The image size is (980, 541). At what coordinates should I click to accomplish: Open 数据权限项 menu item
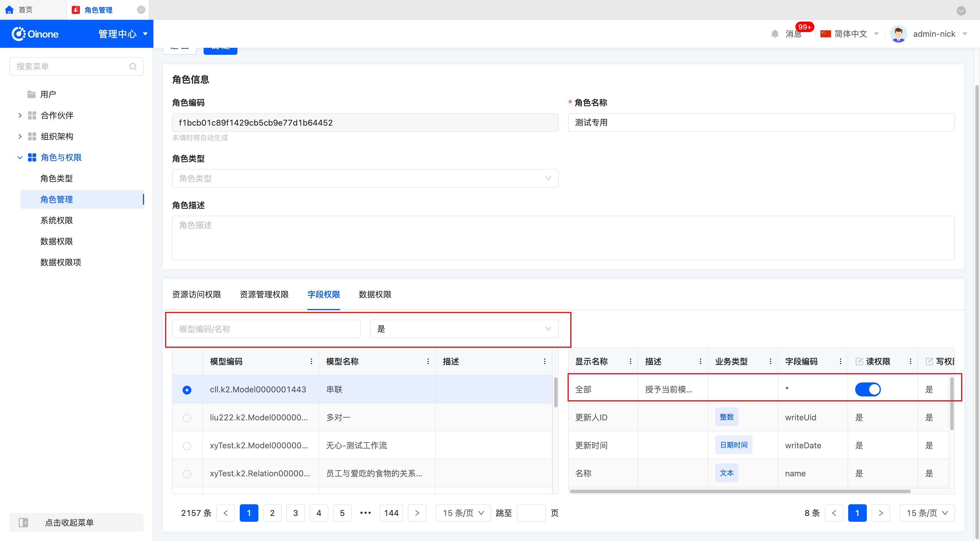click(60, 262)
